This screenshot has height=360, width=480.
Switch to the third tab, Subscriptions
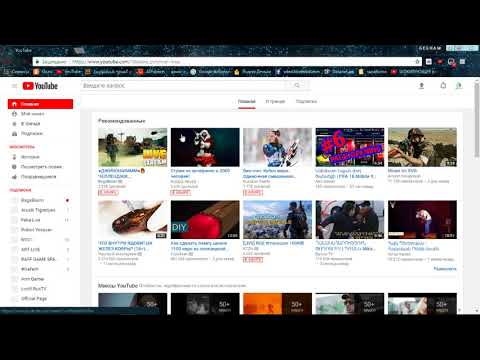[306, 101]
